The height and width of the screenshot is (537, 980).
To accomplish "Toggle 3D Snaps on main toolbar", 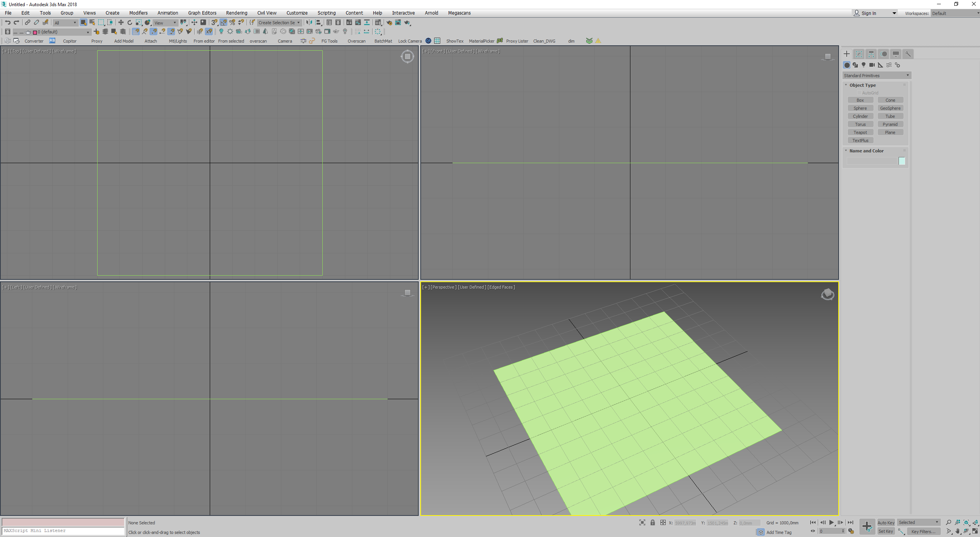I will (214, 23).
